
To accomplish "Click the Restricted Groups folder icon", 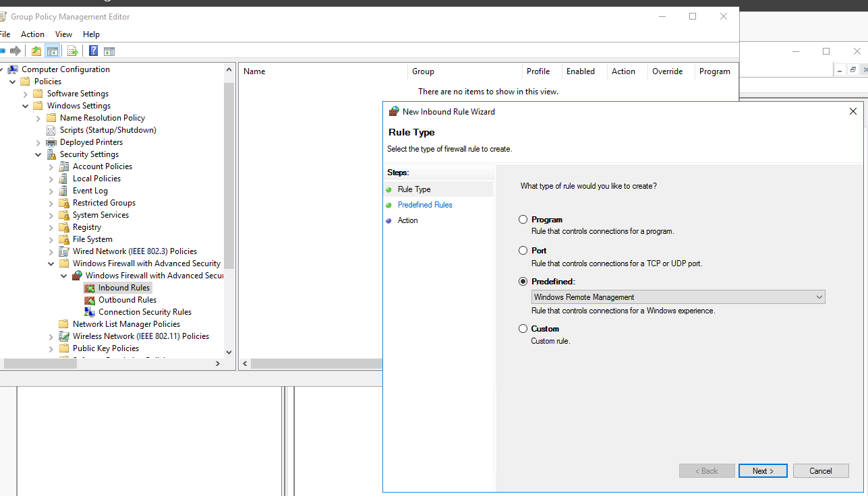I will [64, 203].
